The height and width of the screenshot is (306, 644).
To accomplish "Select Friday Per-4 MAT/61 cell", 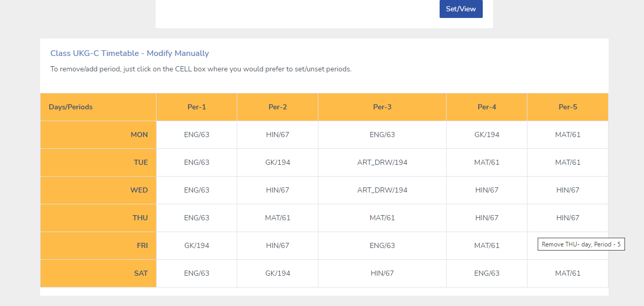I will pyautogui.click(x=487, y=246).
